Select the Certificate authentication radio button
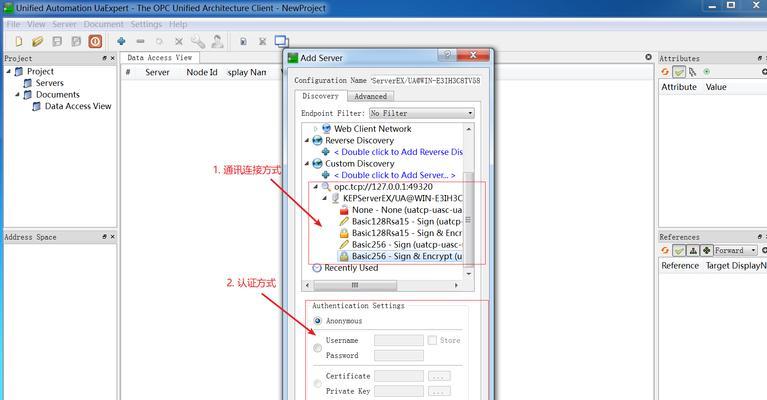The height and width of the screenshot is (400, 767). [x=317, y=383]
